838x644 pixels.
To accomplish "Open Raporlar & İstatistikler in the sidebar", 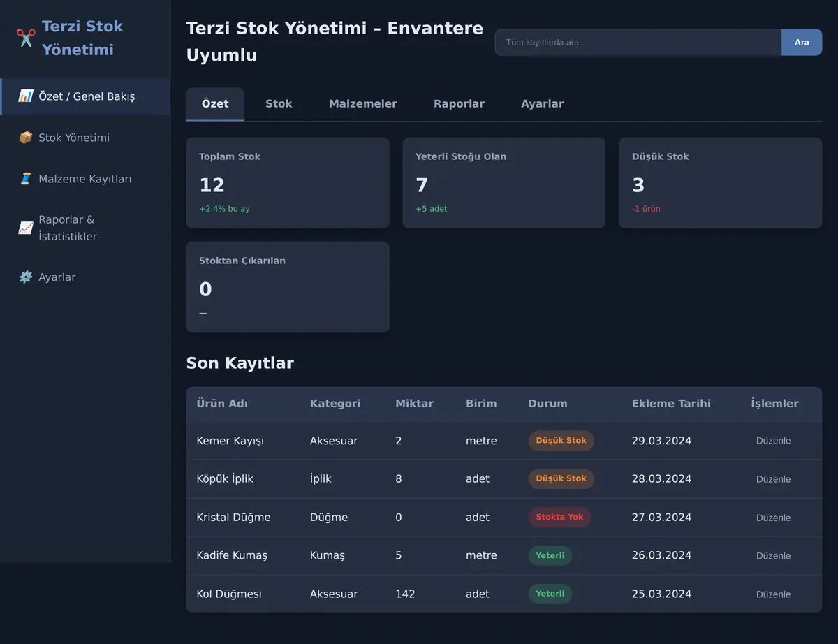I will coord(85,228).
